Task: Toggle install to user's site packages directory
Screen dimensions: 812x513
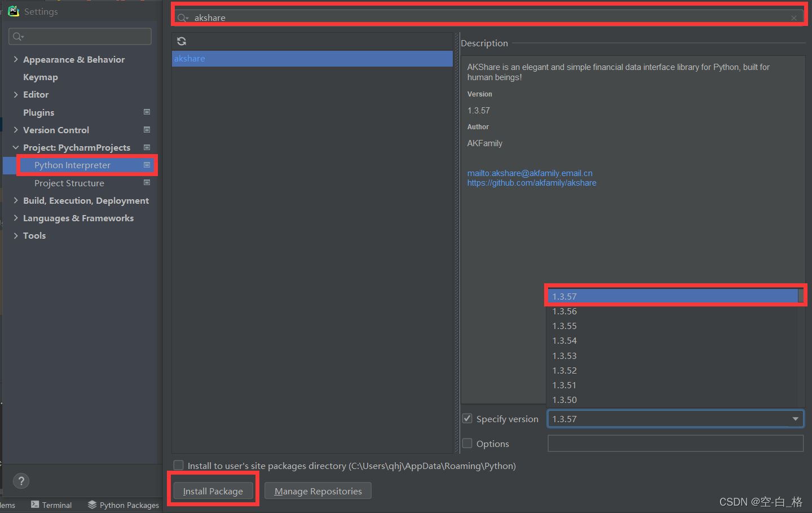Action: 178,465
